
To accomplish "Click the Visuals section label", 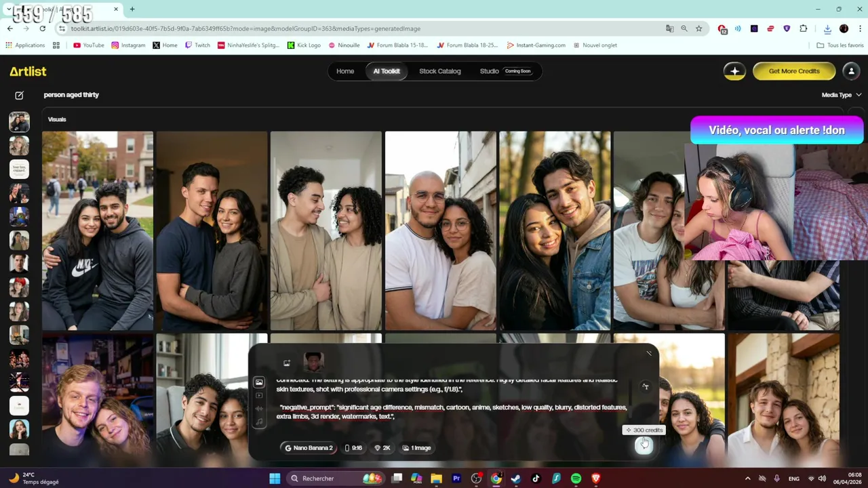I will coord(57,119).
